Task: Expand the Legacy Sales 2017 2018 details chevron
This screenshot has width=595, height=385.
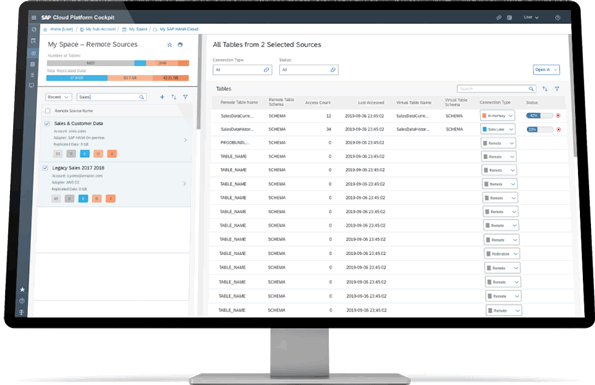Action: (x=185, y=184)
